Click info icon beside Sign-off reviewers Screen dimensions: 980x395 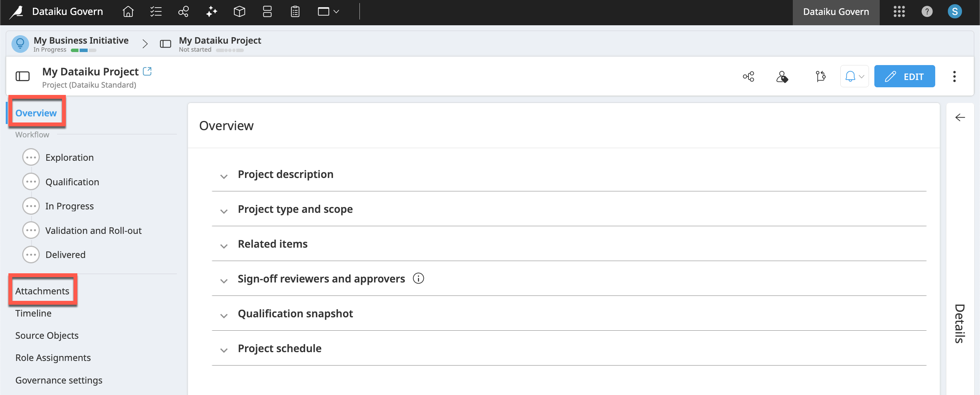pos(418,278)
